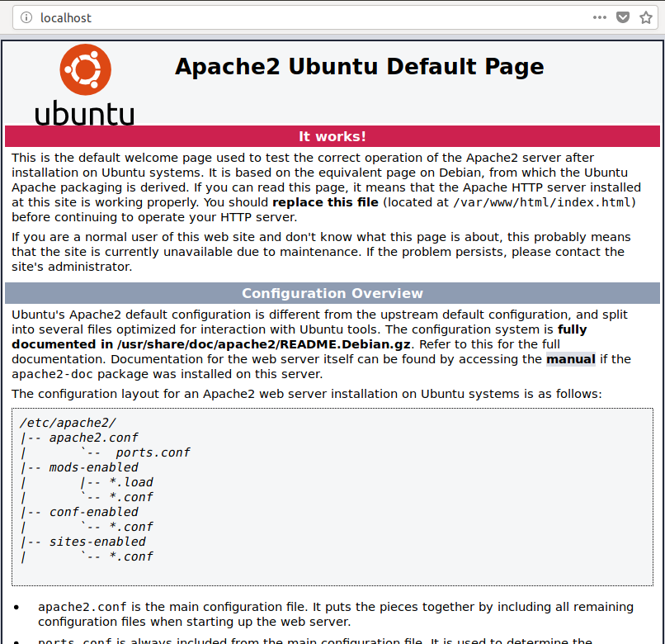Open the manual link
665x644 pixels.
[570, 359]
